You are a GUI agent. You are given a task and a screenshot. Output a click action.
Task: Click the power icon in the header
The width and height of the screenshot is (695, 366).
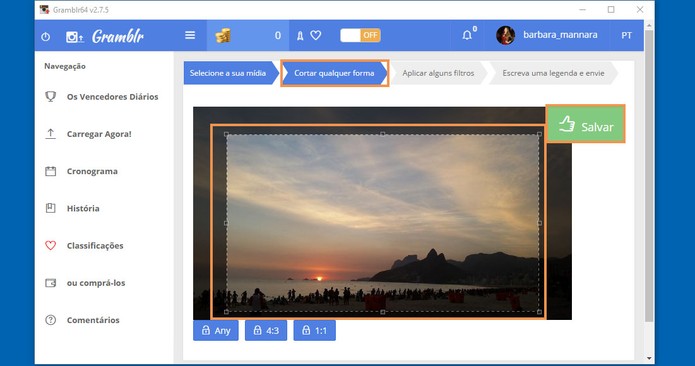coord(46,36)
